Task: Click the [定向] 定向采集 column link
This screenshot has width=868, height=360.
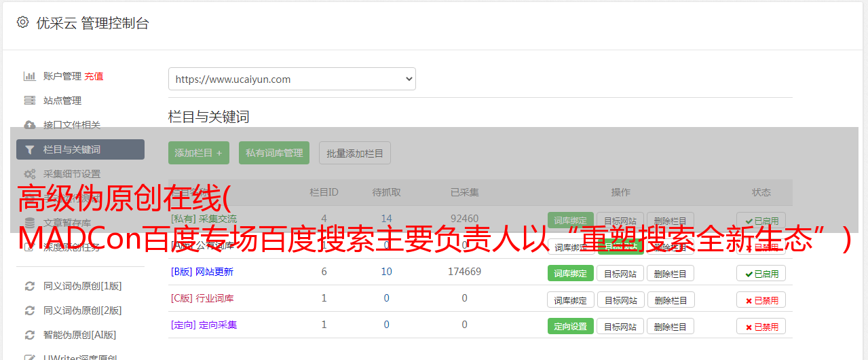Action: (x=204, y=325)
